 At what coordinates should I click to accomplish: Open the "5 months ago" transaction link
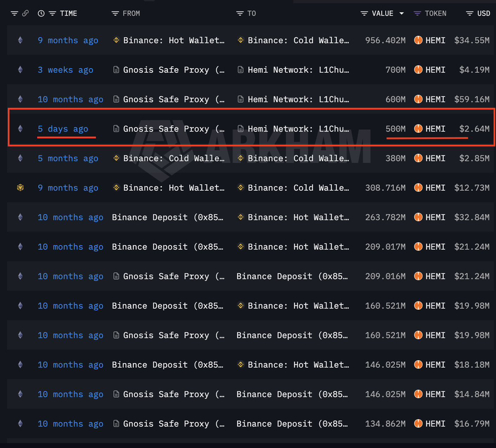coord(68,159)
